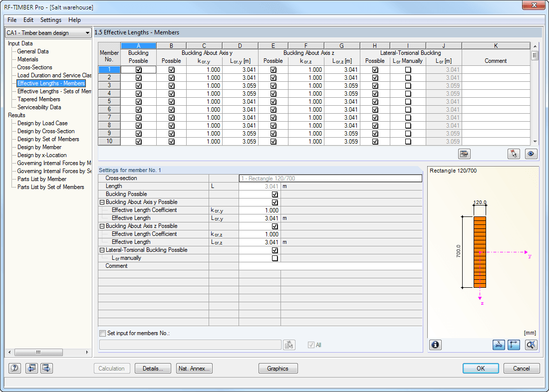
Task: Toggle the eye view mode icon
Action: pyautogui.click(x=531, y=154)
